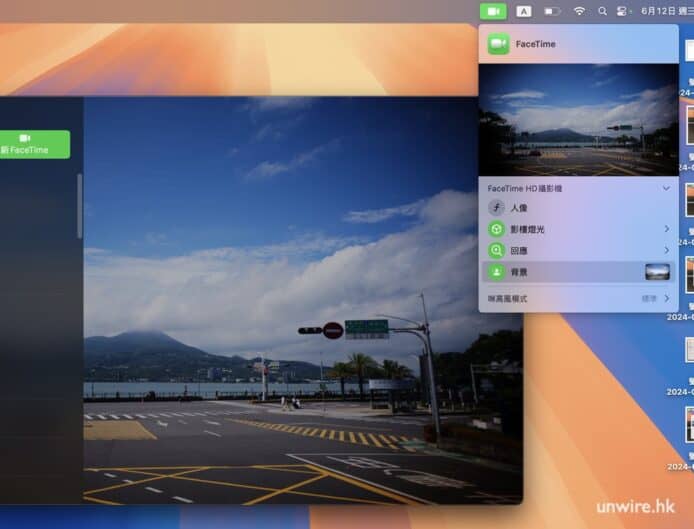Click the FaceTime app icon in panel

(x=499, y=44)
